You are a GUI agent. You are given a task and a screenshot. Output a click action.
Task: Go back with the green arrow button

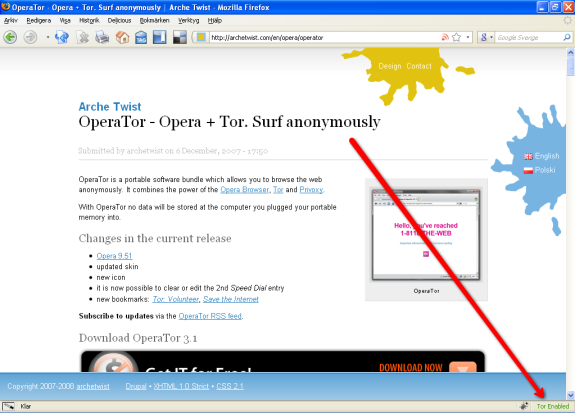coord(10,37)
